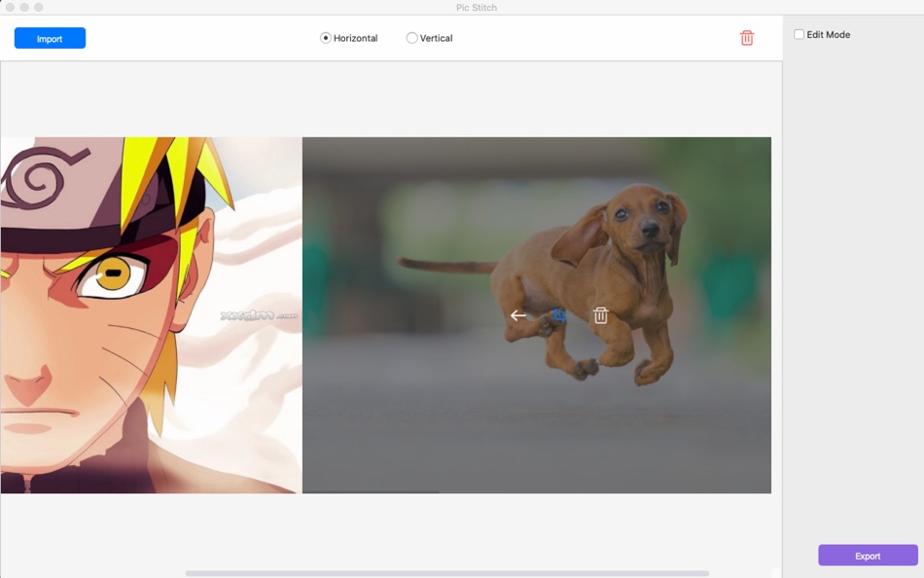924x578 pixels.
Task: Click the blue crop icon on dog image
Action: coord(559,315)
